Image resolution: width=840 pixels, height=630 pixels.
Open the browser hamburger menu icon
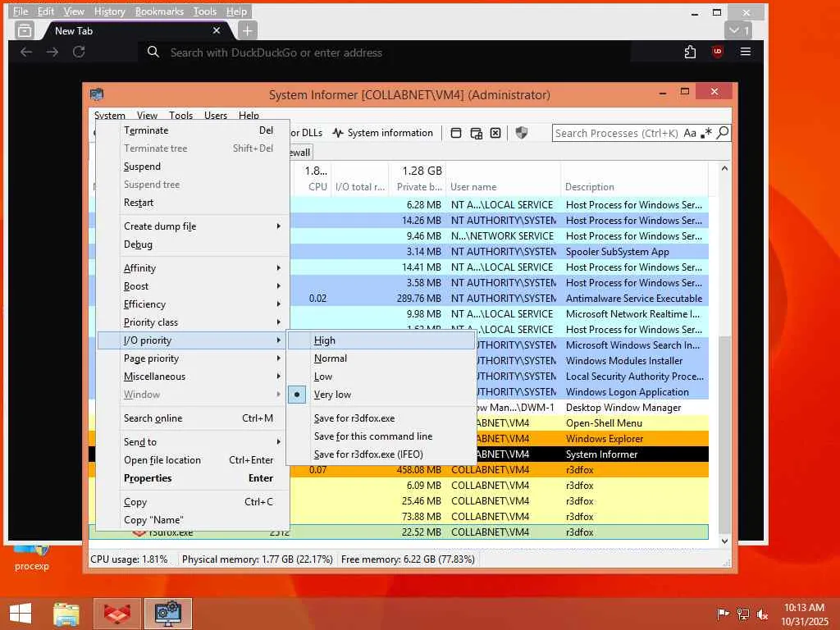tap(745, 52)
